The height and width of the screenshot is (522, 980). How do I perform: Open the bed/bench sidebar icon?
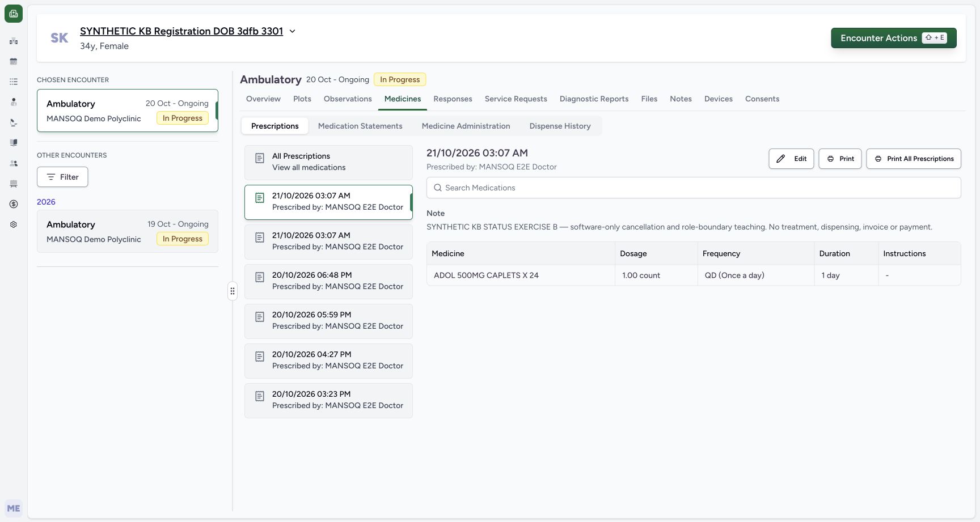point(14,184)
